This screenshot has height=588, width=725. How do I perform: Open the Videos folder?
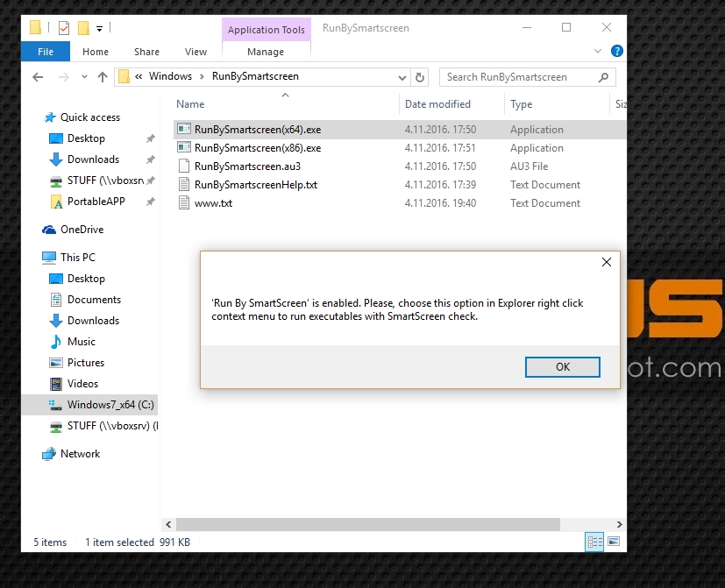[x=82, y=384]
